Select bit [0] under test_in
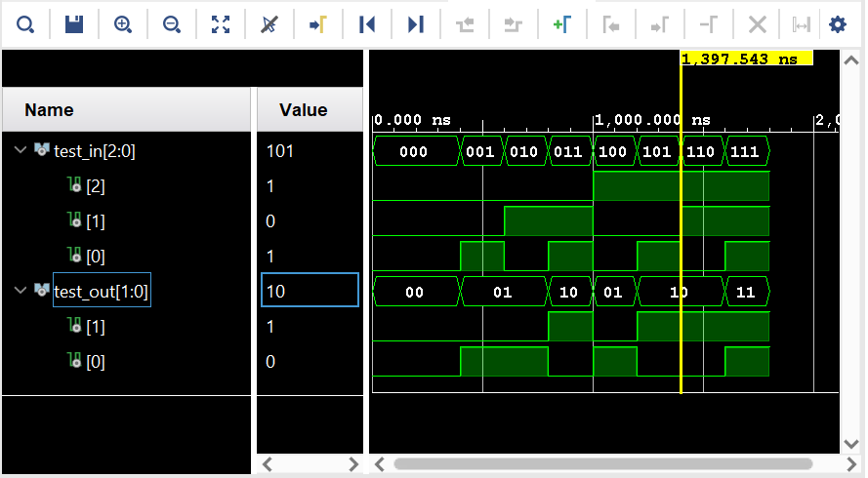The height and width of the screenshot is (478, 868). [96, 257]
